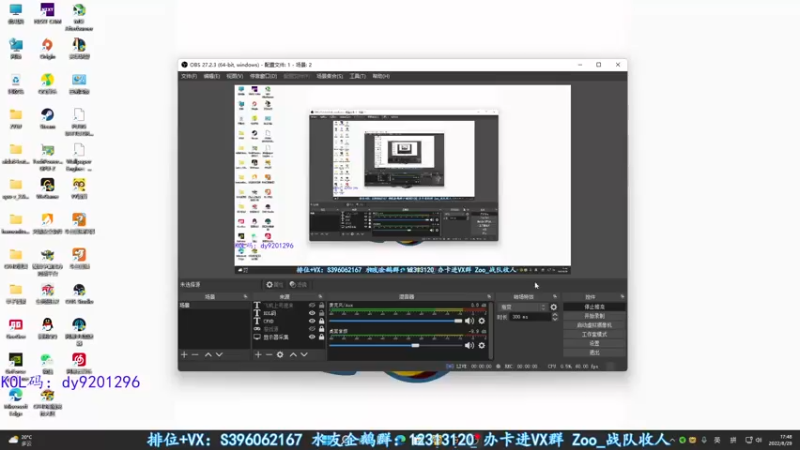
Task: Open the 场景集合(S) menu
Action: 330,76
